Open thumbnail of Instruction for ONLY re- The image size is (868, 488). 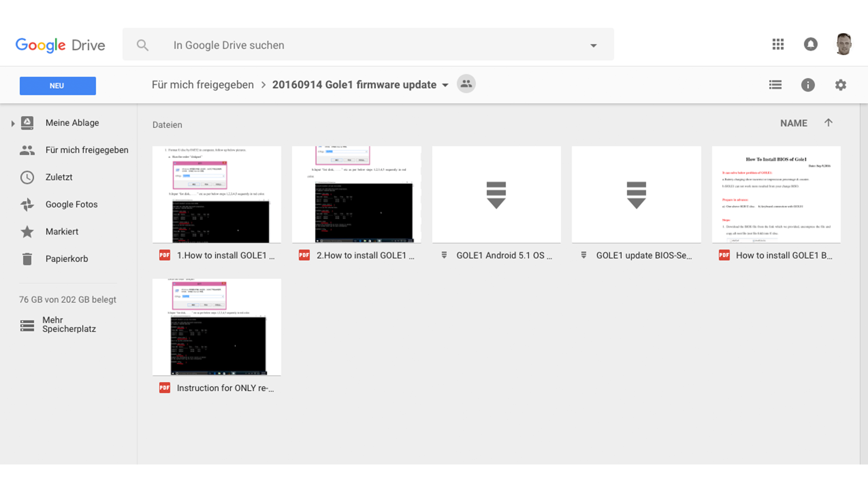[x=217, y=327]
